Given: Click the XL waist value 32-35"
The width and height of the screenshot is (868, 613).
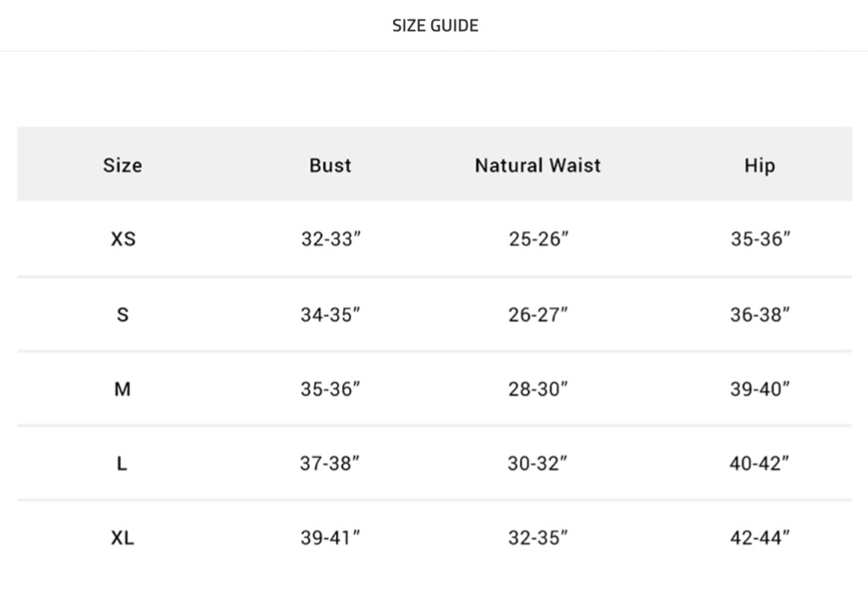Looking at the screenshot, I should pos(538,538).
